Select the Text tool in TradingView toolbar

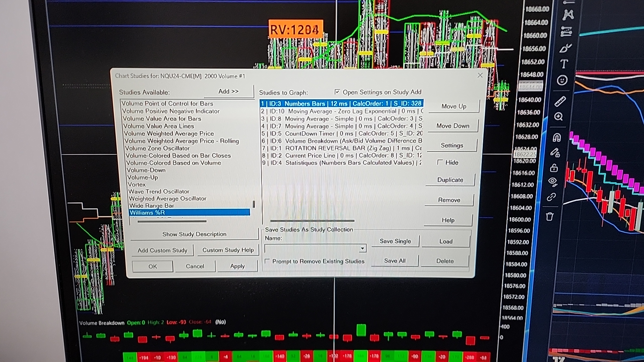point(564,64)
